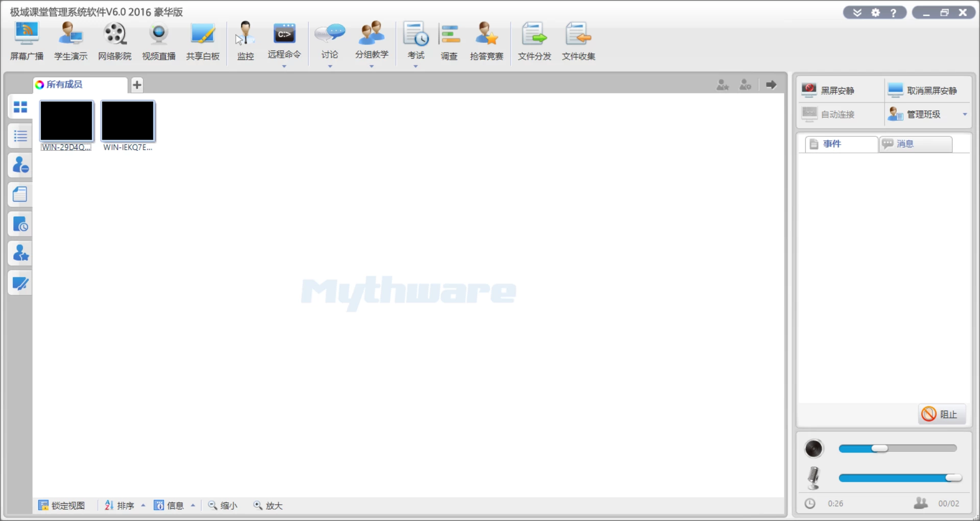Click the right arrow icon above member list
980x521 pixels.
coord(771,85)
